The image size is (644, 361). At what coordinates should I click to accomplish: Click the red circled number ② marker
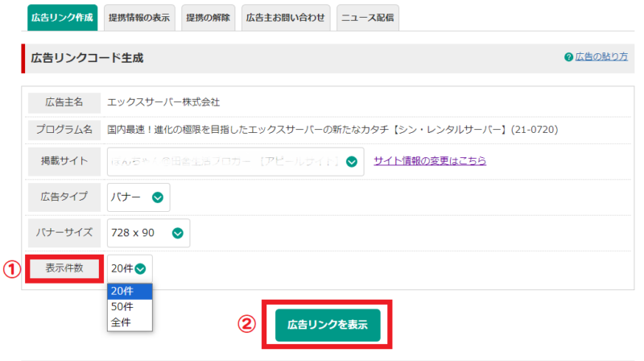click(x=248, y=325)
